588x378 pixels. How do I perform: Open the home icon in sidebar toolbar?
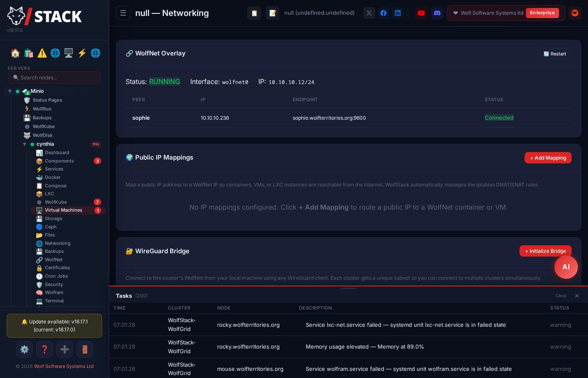point(15,53)
